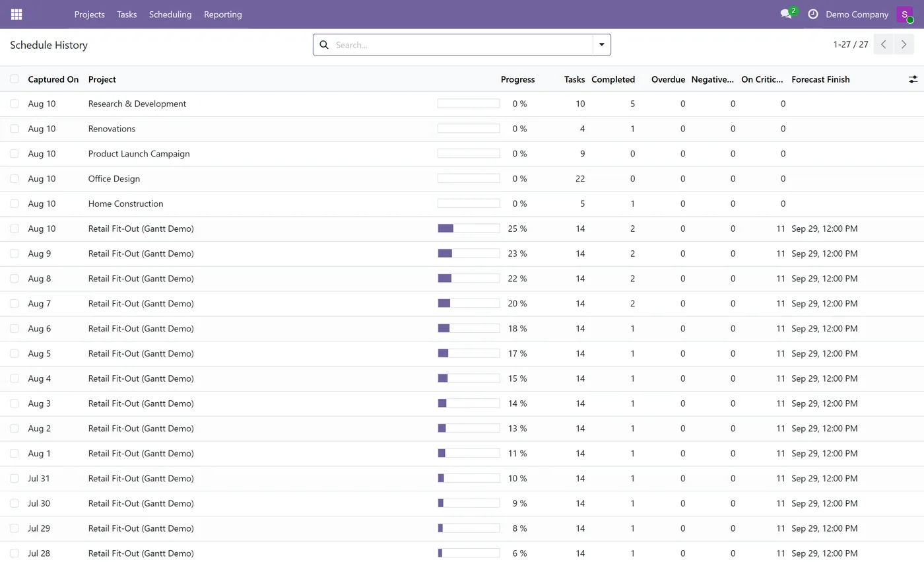Click the Schedule History breadcrumb title
The width and height of the screenshot is (924, 562).
(49, 45)
